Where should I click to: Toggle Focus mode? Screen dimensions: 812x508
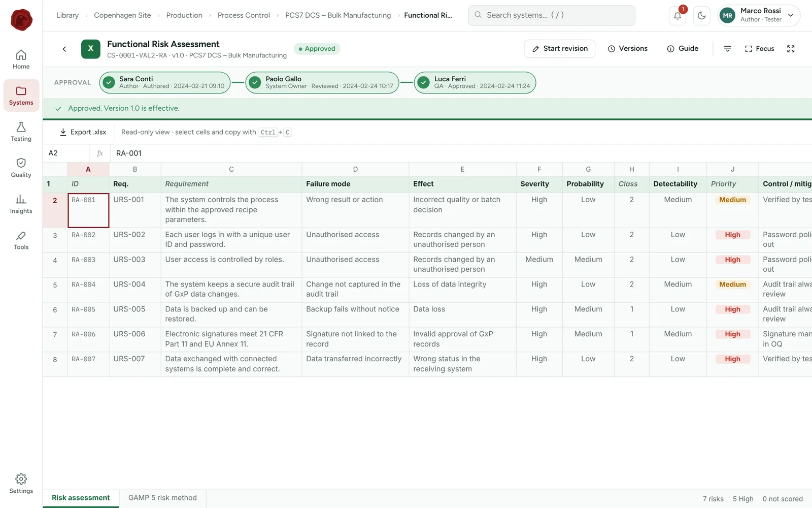point(760,49)
